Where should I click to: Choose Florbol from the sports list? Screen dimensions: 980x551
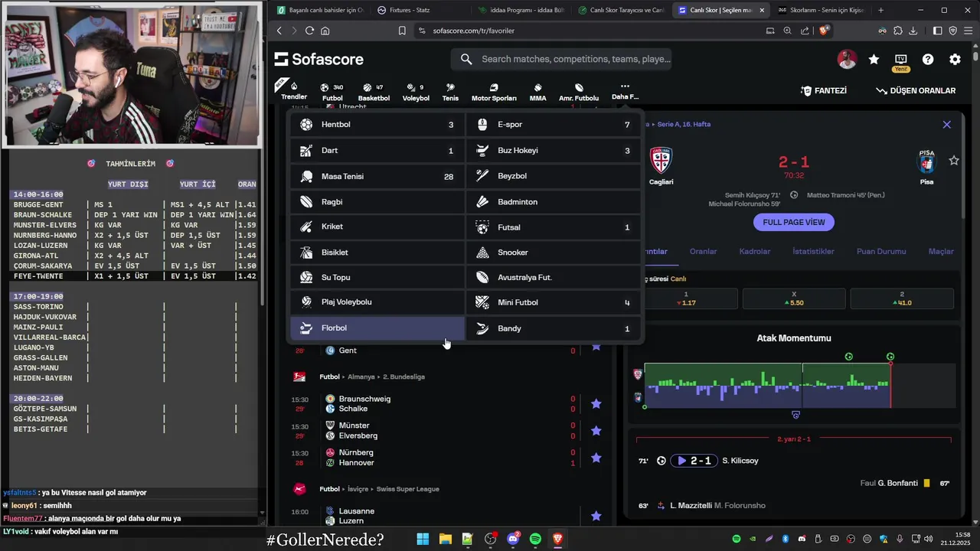click(377, 328)
